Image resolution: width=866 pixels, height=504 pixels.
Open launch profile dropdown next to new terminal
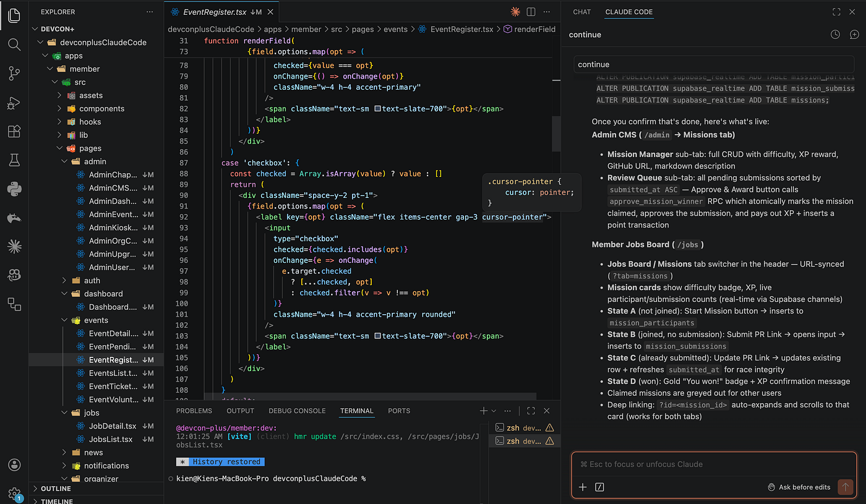(494, 411)
